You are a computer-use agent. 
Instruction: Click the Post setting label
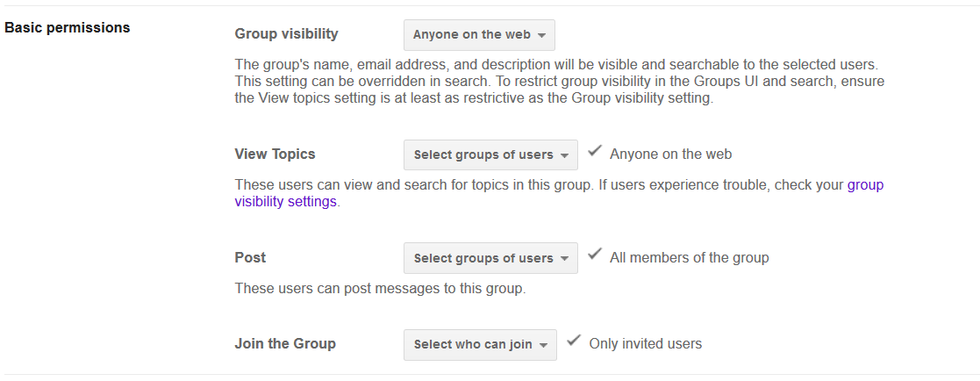tap(250, 257)
